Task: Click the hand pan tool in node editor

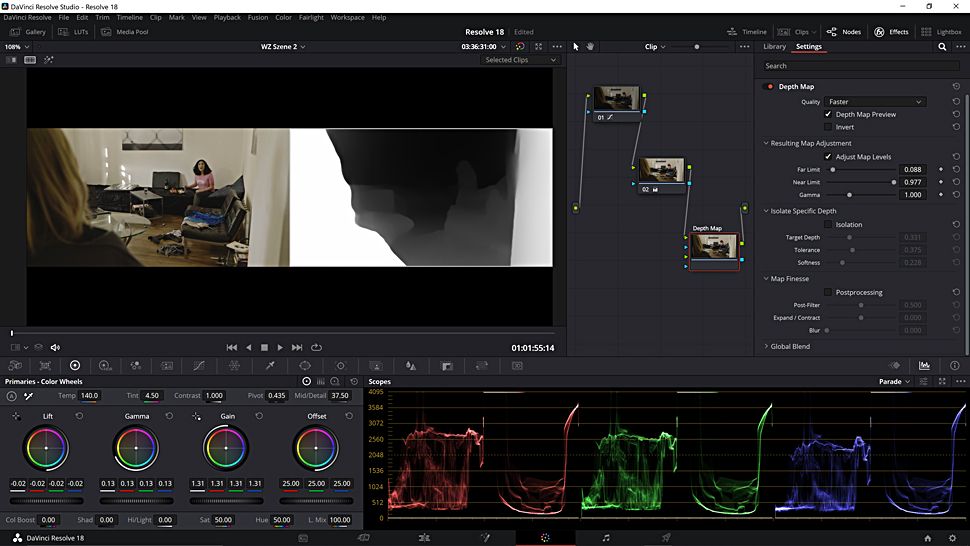Action: 590,47
